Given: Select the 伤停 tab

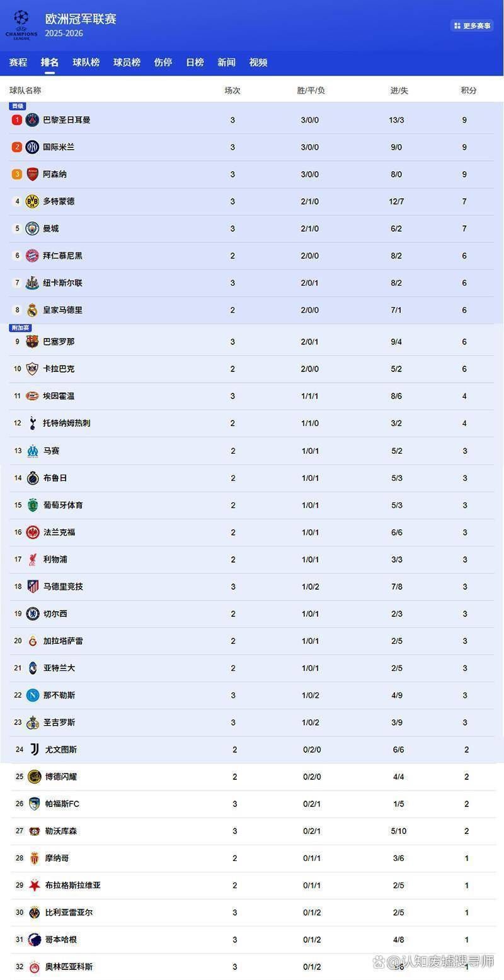Looking at the screenshot, I should [163, 62].
